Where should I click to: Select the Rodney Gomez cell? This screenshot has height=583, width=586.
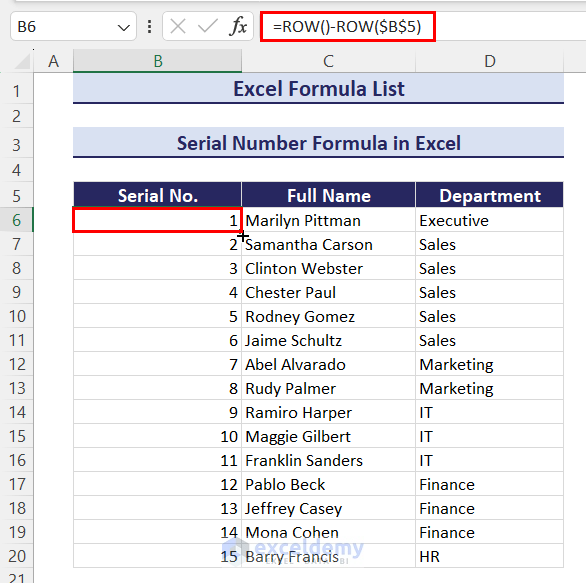coord(329,316)
